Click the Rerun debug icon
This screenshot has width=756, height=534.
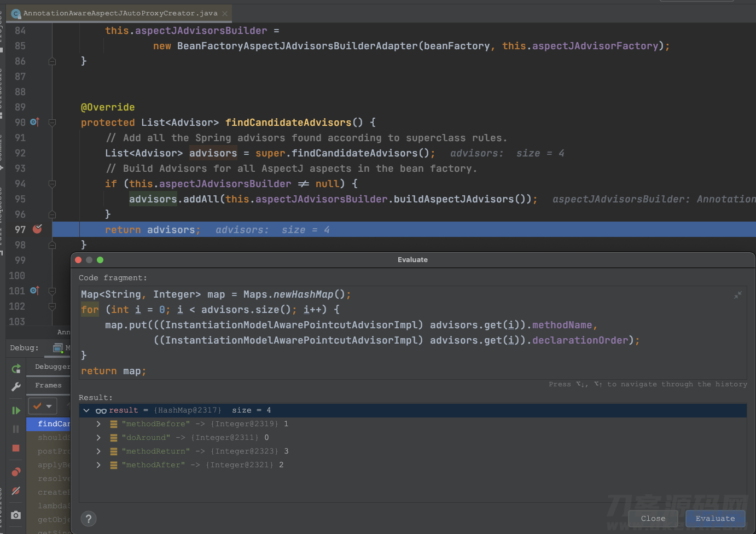click(16, 369)
